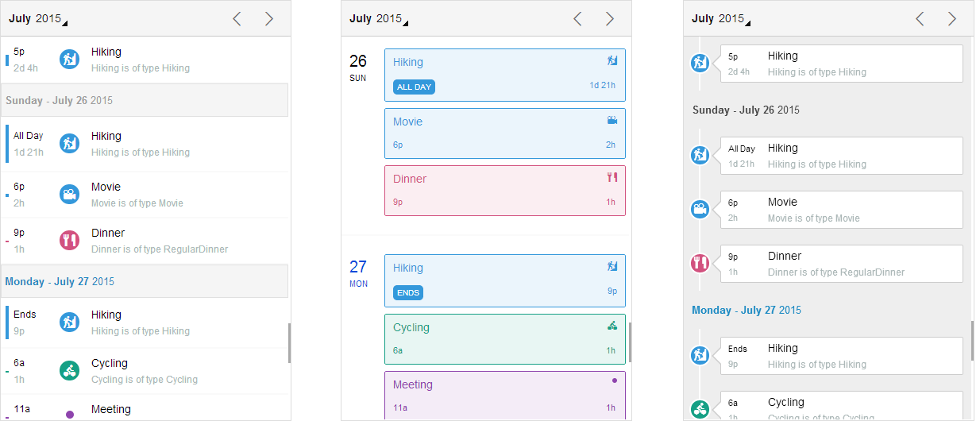Go to the previous month in the middle panel
The width and height of the screenshot is (980, 421).
coord(577,18)
